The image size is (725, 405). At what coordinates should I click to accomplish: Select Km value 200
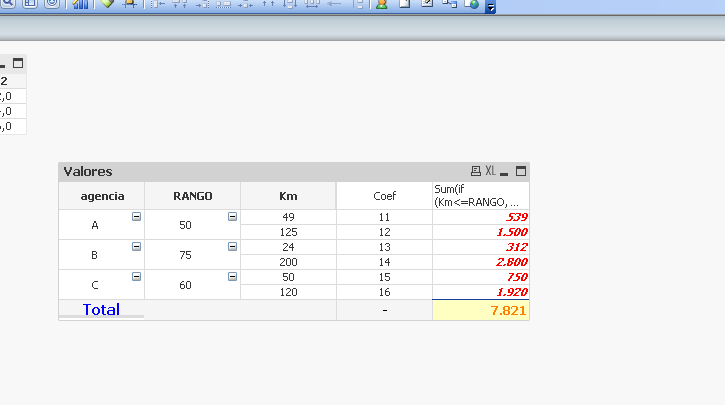tap(288, 262)
